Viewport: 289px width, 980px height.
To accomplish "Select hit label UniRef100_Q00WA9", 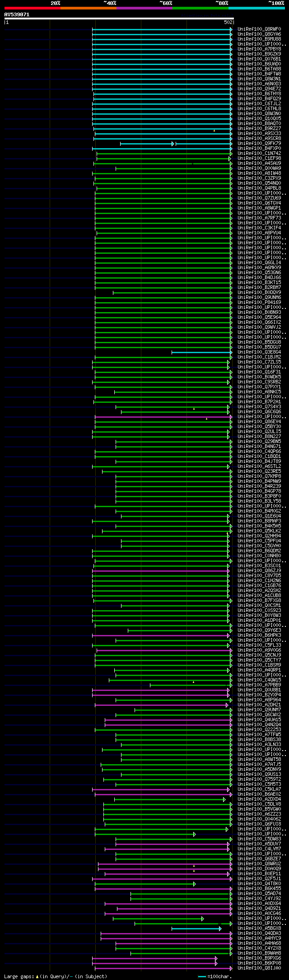I will click(x=259, y=168).
